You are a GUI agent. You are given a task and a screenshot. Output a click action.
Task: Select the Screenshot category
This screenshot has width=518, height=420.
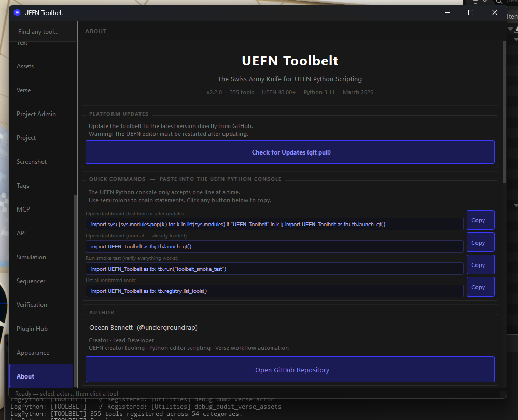(x=31, y=161)
